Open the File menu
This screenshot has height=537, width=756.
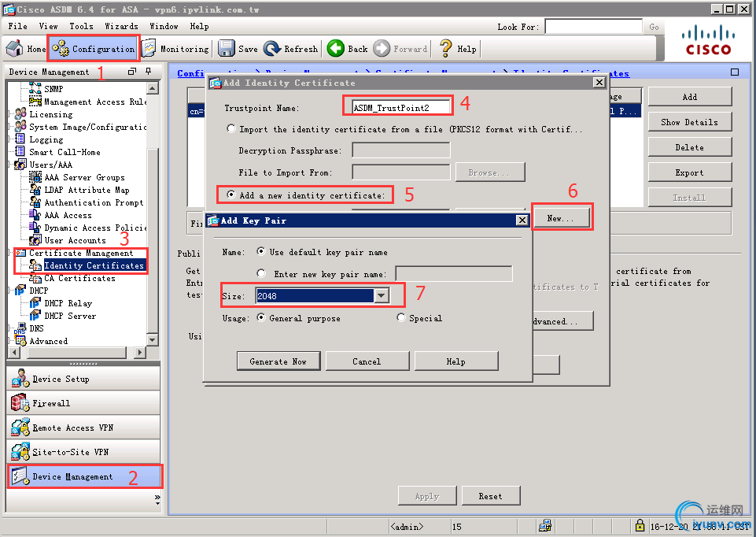17,26
